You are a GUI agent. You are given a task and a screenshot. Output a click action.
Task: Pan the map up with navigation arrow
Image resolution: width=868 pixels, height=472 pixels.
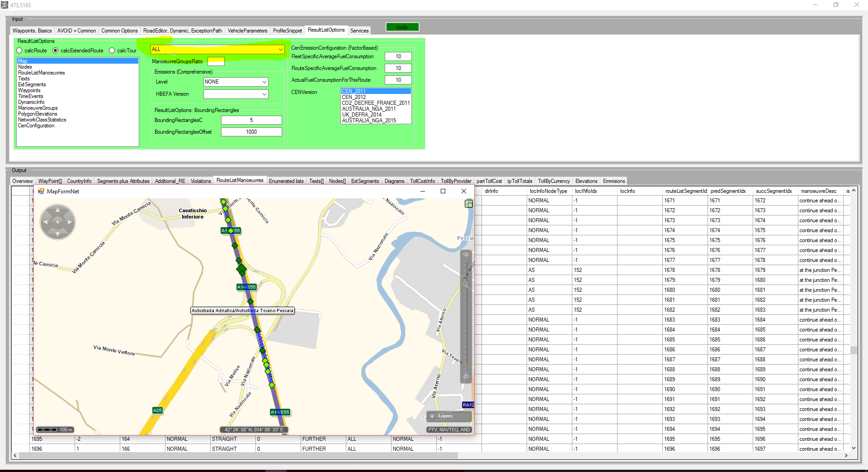click(x=57, y=210)
